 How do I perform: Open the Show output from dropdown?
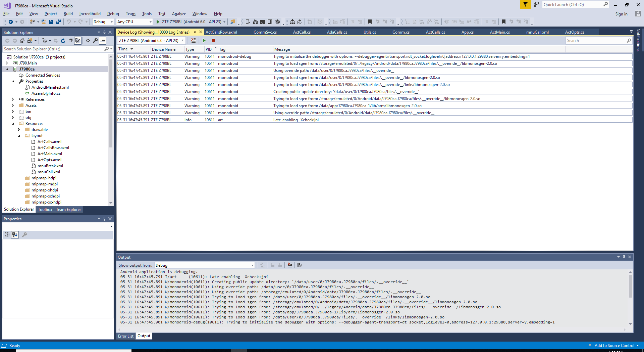[x=205, y=265]
